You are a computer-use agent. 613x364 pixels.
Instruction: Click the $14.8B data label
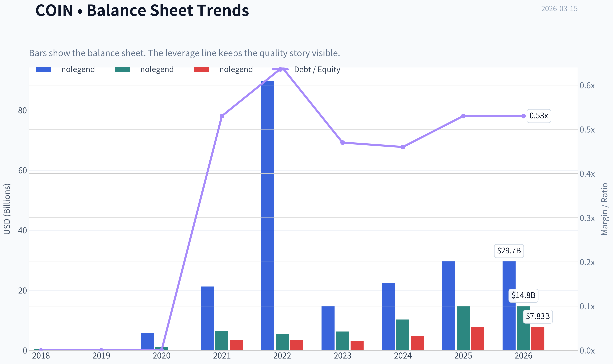point(523,295)
